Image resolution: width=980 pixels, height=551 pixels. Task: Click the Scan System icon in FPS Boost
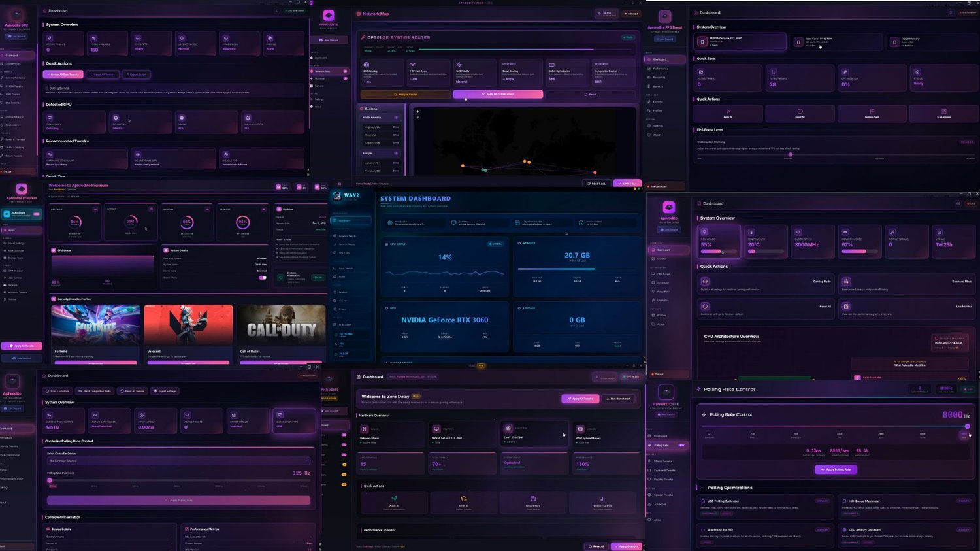[943, 111]
